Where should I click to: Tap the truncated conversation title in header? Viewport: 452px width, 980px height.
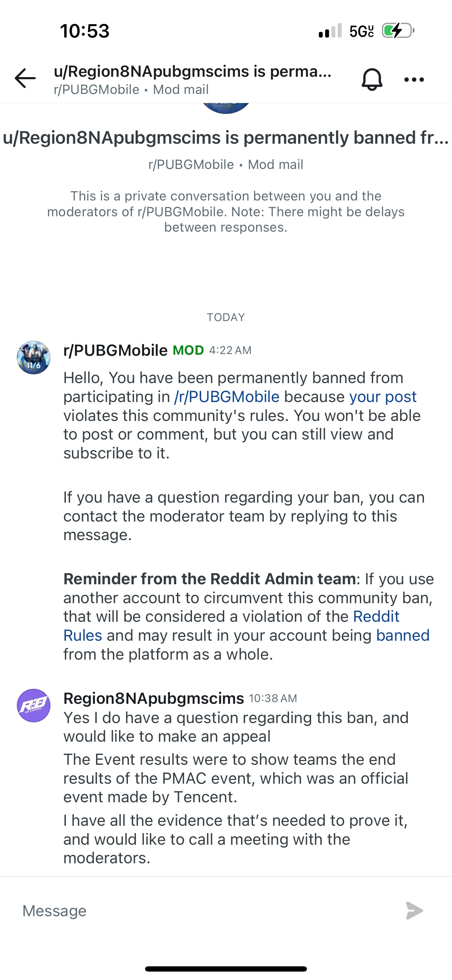pyautogui.click(x=192, y=72)
